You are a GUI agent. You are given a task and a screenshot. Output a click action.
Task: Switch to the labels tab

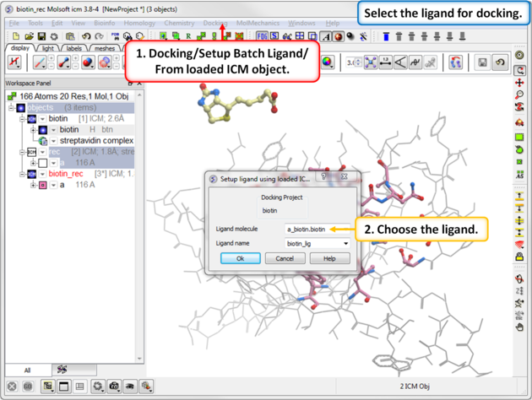point(74,49)
